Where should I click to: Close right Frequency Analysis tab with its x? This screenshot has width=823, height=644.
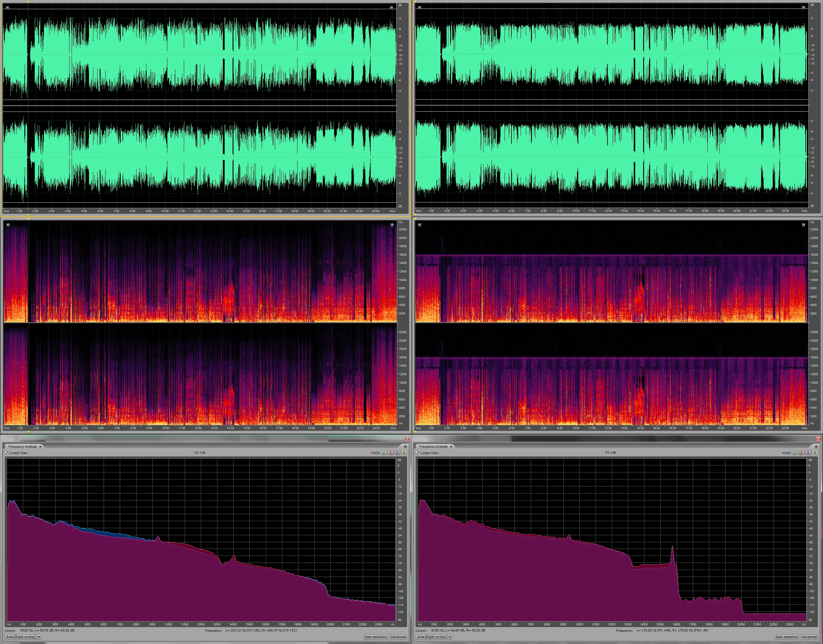451,447
